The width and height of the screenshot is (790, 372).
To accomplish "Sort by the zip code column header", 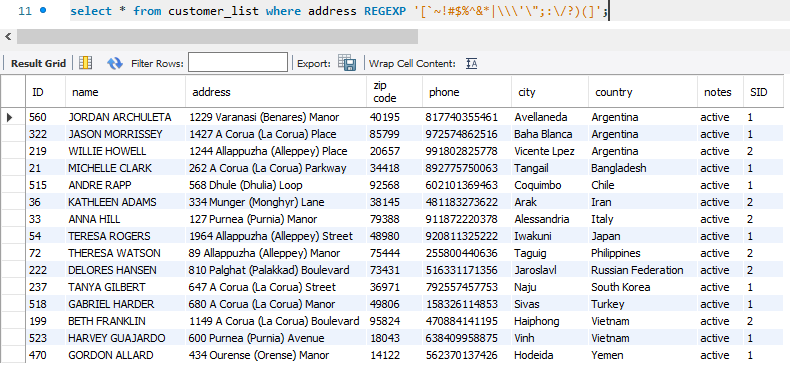I will tap(394, 92).
